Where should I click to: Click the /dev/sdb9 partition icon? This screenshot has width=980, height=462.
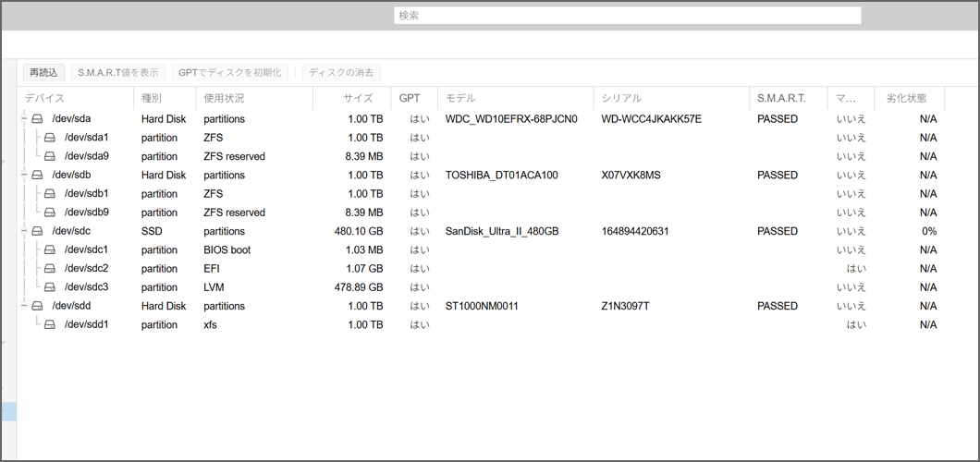50,213
